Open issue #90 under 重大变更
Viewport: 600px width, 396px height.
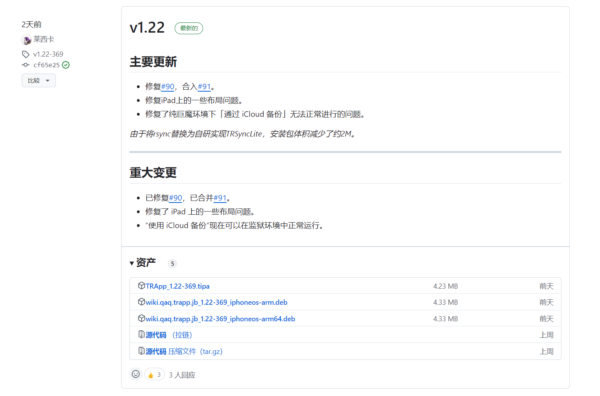(176, 198)
